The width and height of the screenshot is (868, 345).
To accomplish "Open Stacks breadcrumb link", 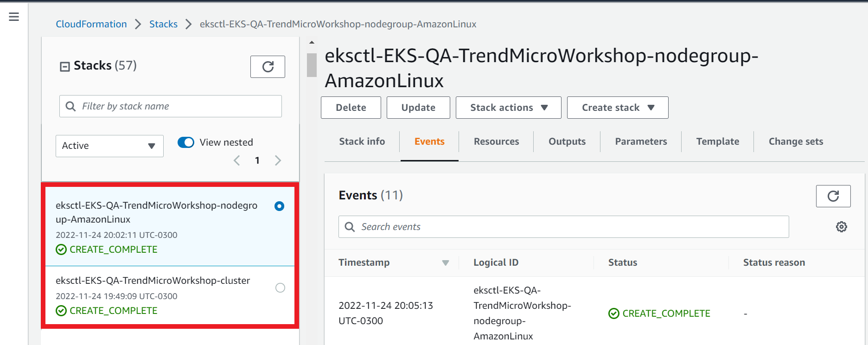I will click(163, 24).
